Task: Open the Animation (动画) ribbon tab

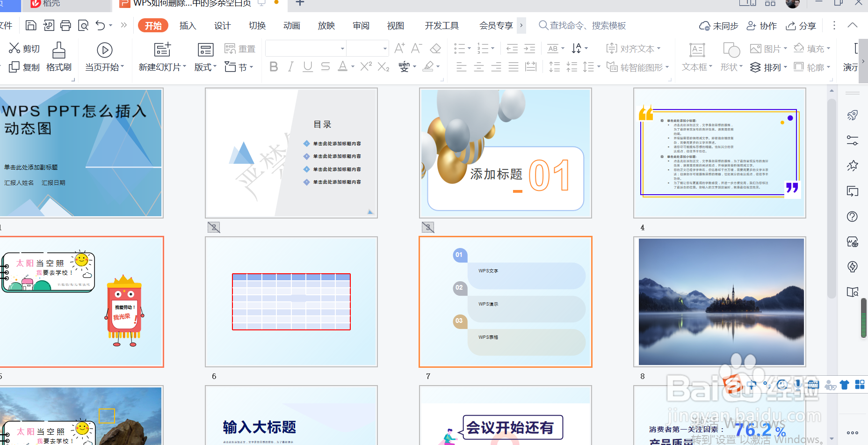Action: coord(291,25)
